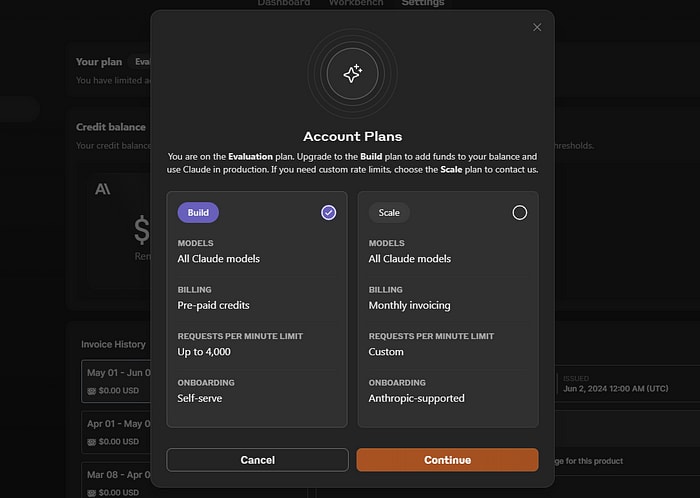Click 'Anthropic-supported' onboarding text
The image size is (700, 498).
pyautogui.click(x=417, y=398)
